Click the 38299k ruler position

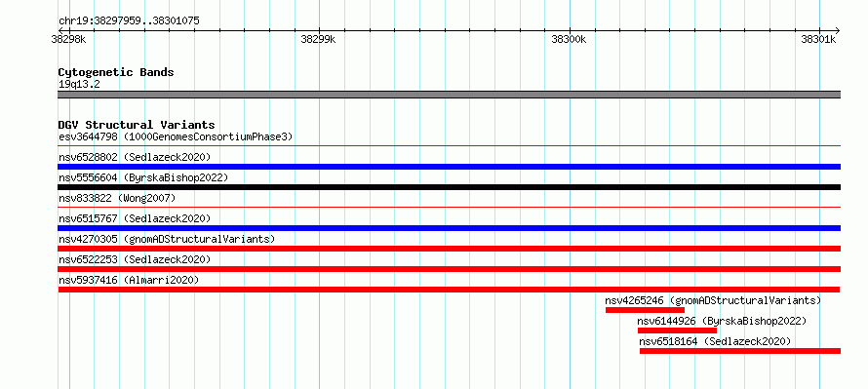click(318, 39)
